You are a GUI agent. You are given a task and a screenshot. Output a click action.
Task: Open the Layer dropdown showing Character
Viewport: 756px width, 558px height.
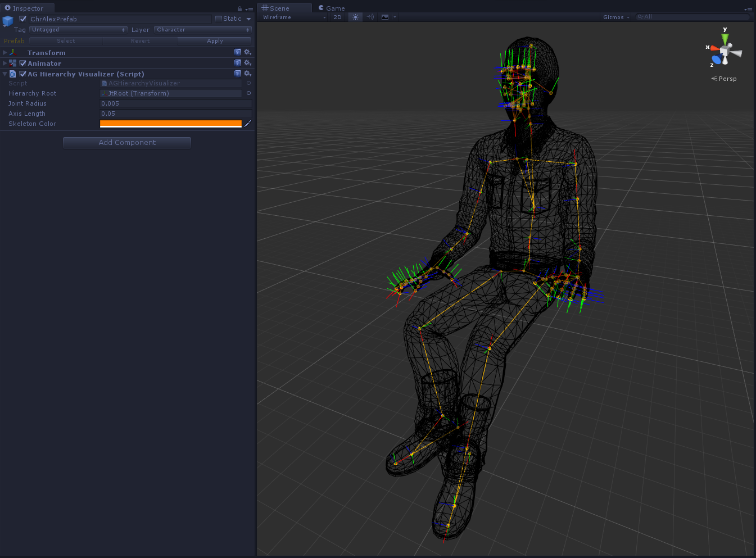point(202,29)
